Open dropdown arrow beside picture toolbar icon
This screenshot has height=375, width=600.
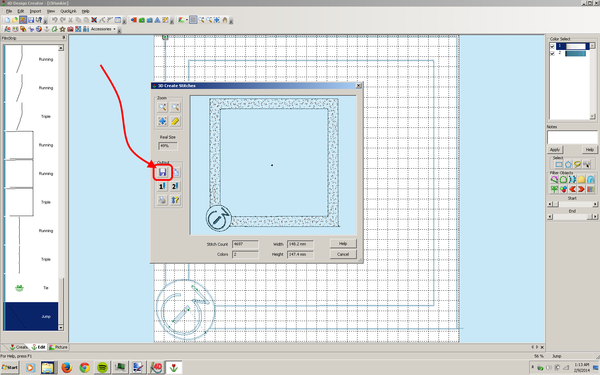click(x=187, y=20)
